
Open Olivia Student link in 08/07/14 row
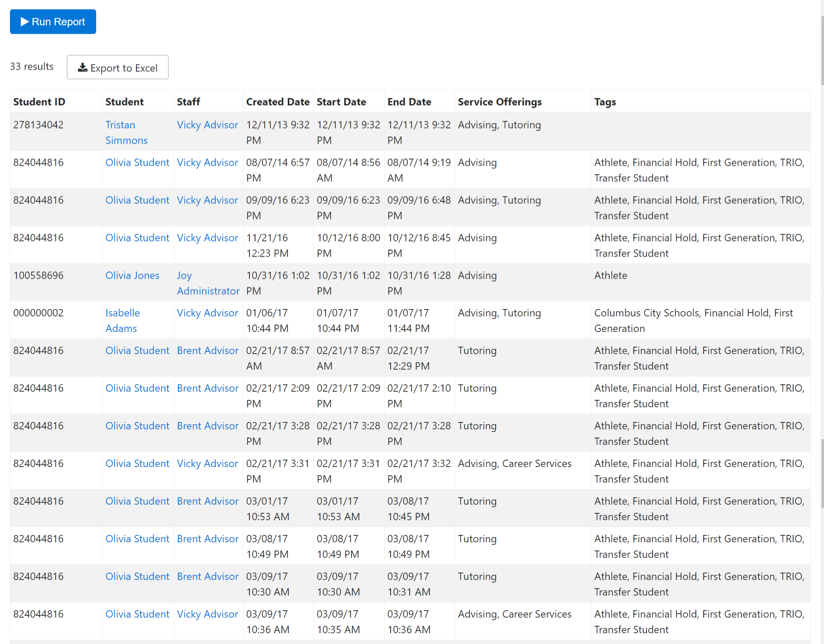click(137, 162)
